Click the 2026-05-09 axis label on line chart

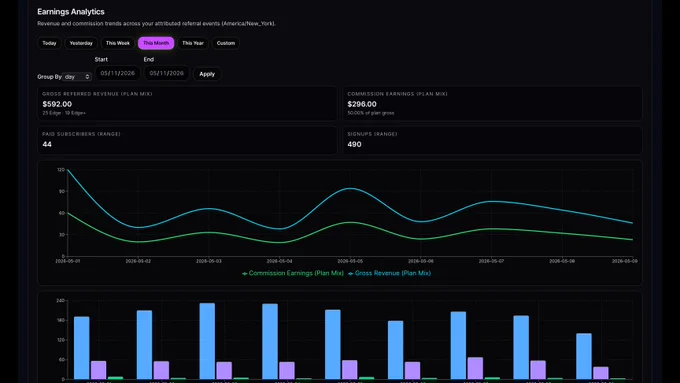624,261
